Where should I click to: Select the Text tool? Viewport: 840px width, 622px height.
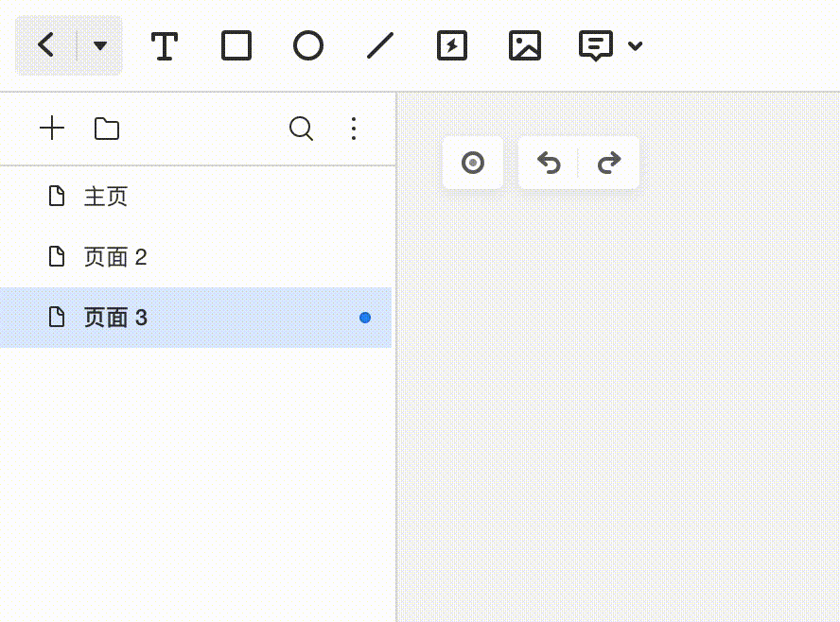[x=164, y=45]
